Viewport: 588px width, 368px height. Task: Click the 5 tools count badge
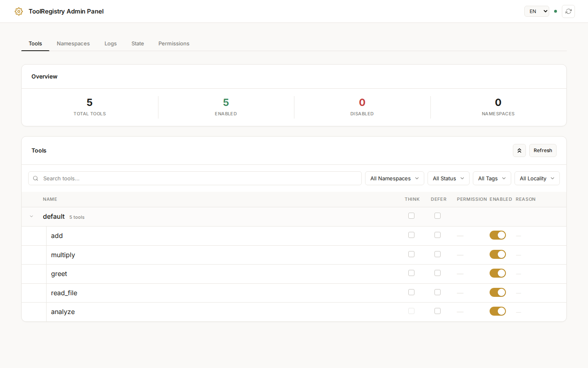(x=77, y=217)
